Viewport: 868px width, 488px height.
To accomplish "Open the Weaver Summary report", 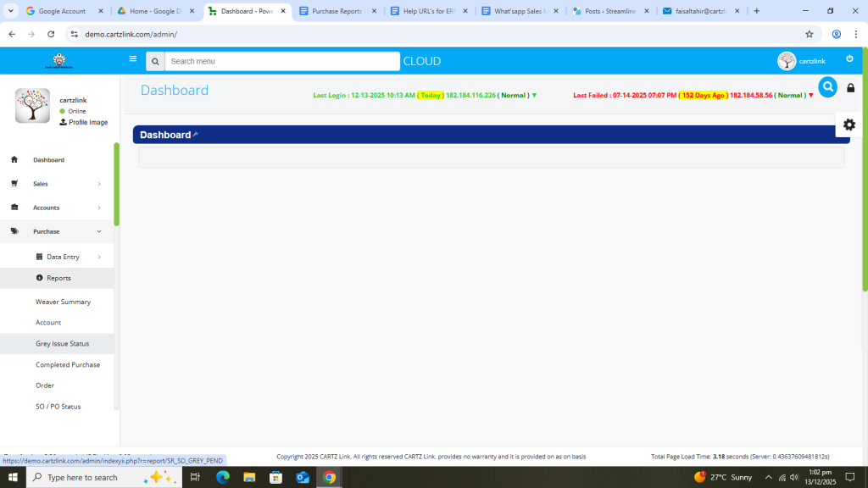I will pos(63,302).
